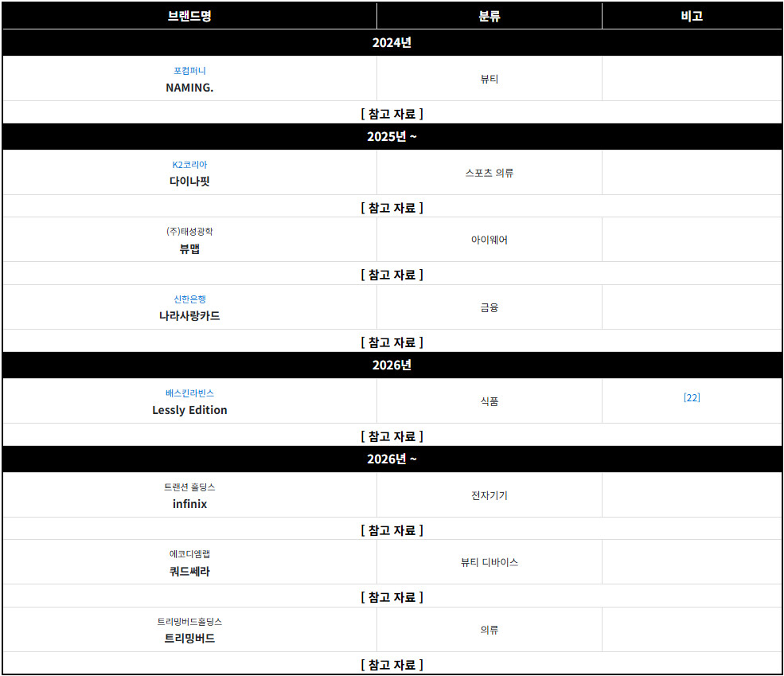Expand 참고 자료 under infinix

[392, 530]
